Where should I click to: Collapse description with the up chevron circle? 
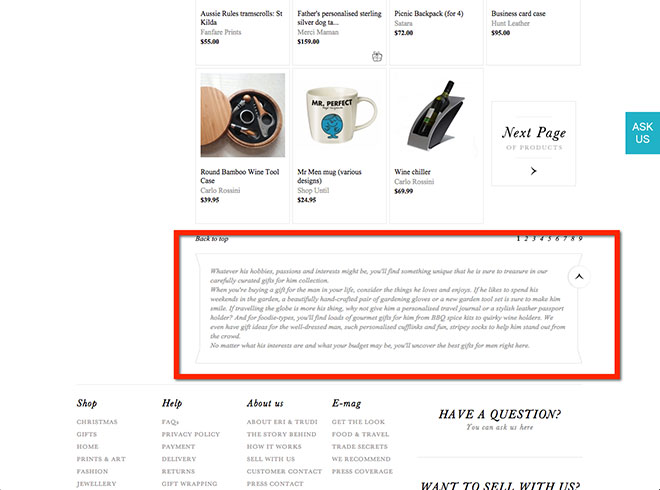click(x=579, y=277)
